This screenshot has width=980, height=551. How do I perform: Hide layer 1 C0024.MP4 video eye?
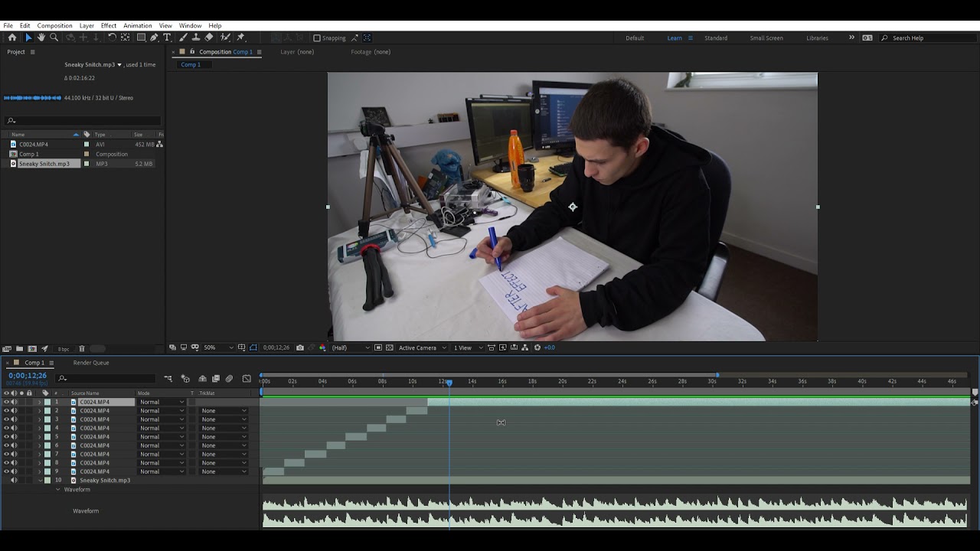pos(6,402)
